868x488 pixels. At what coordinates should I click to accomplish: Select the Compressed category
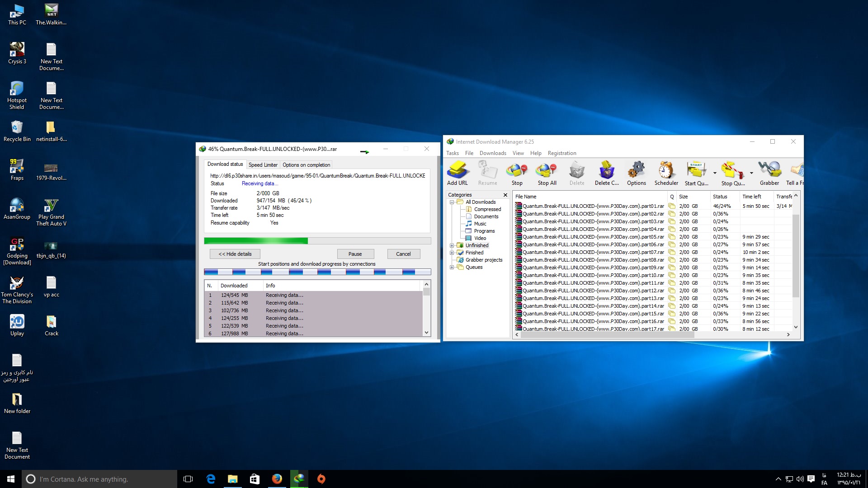487,209
